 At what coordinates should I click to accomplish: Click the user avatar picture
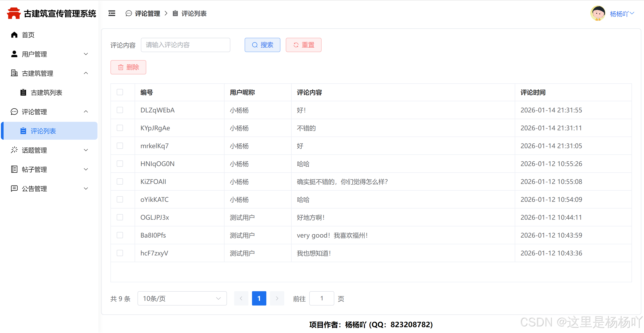coord(598,13)
